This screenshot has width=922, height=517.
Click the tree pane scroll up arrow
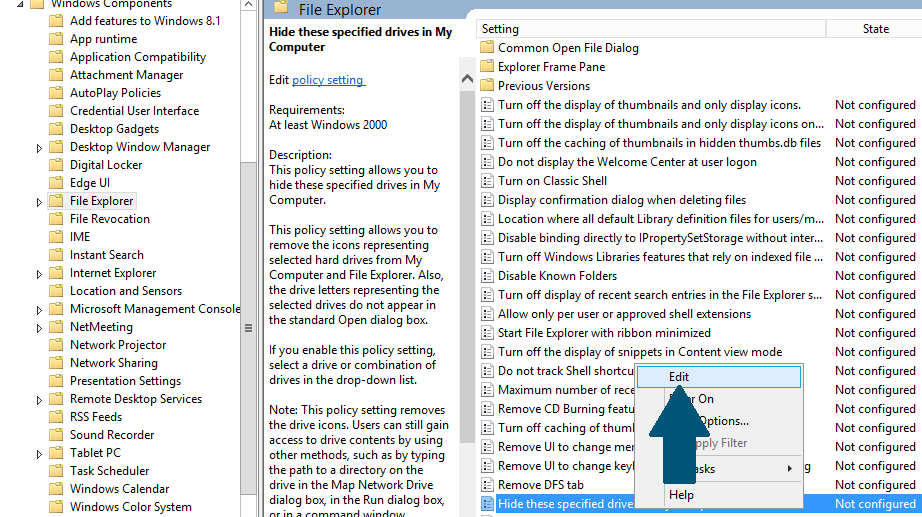248,5
